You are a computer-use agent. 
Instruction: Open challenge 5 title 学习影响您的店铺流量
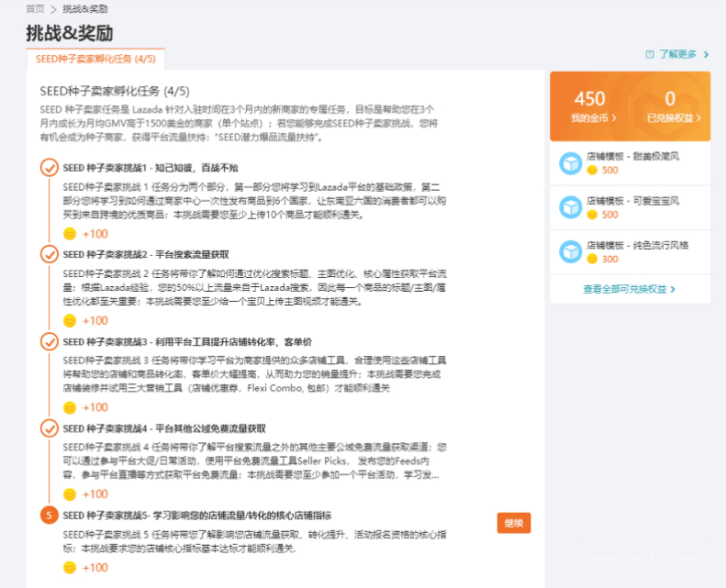click(196, 516)
